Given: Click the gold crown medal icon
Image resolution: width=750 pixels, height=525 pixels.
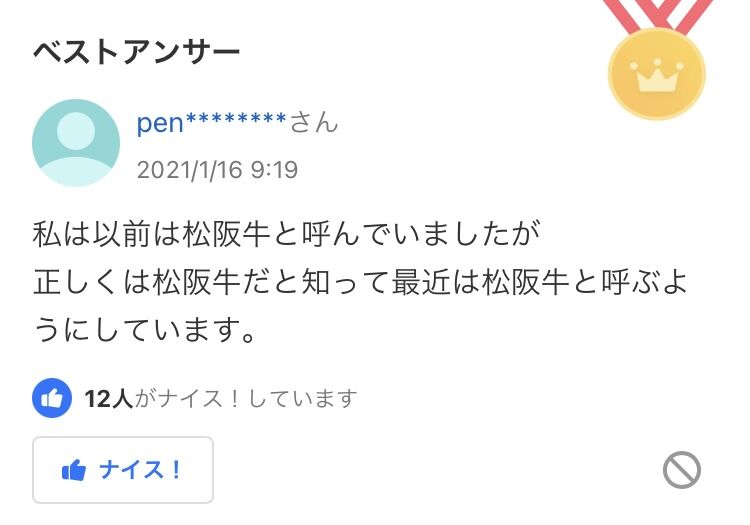Looking at the screenshot, I should (657, 73).
